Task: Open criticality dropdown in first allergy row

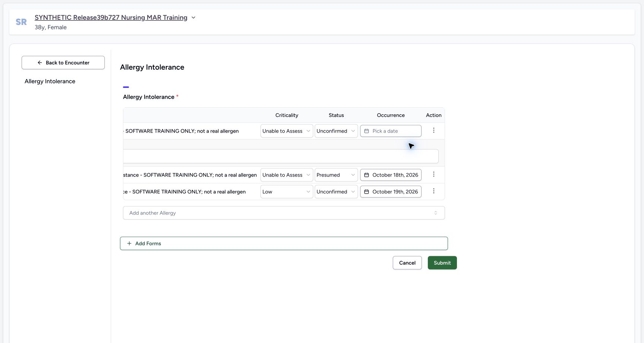Action: pyautogui.click(x=287, y=131)
